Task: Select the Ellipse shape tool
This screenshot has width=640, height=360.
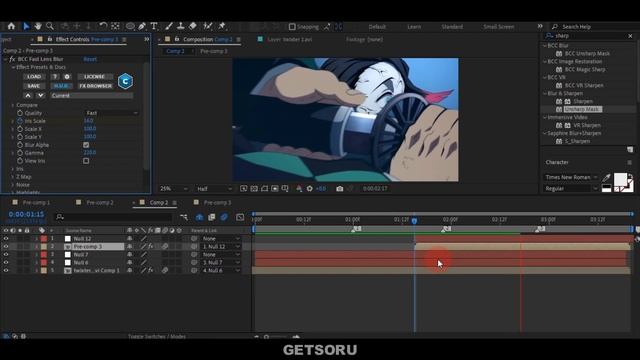Action: pos(130,26)
